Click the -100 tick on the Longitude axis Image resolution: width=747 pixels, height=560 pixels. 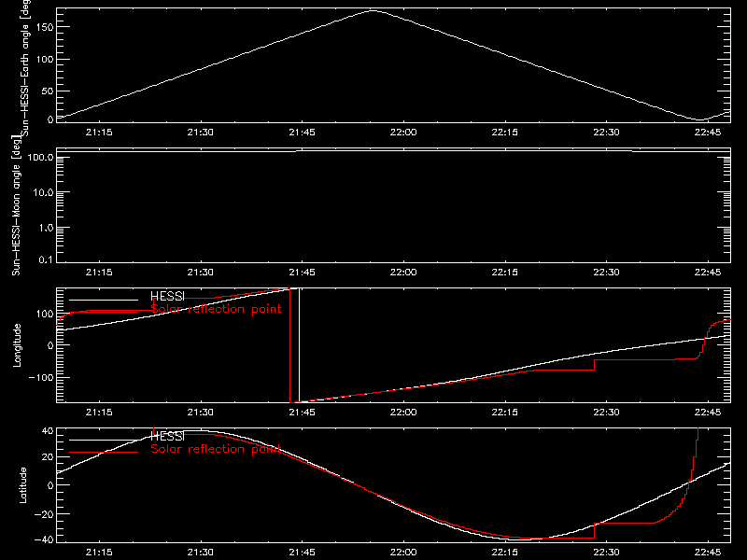[41, 378]
